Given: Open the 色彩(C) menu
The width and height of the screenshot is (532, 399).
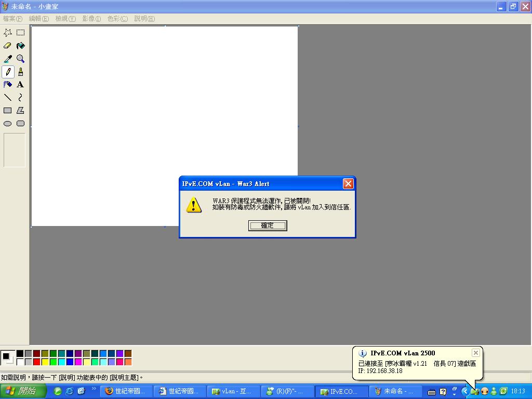Looking at the screenshot, I should click(117, 19).
